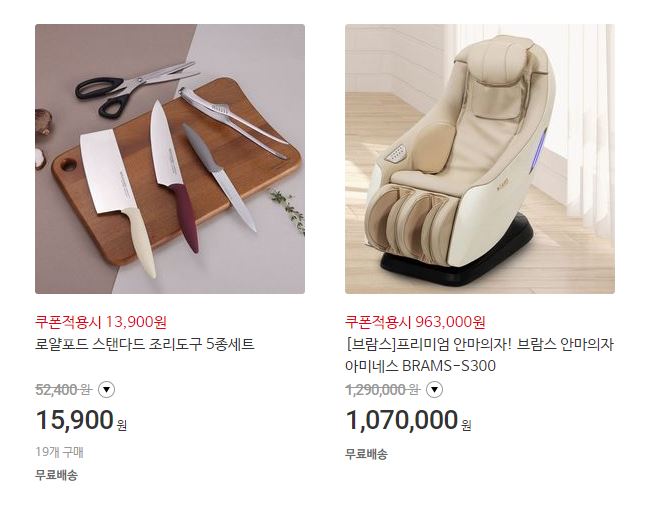Screen dimensions: 648x517
Task: Click the 19개 구매 purchase count
Action: pyautogui.click(x=60, y=452)
